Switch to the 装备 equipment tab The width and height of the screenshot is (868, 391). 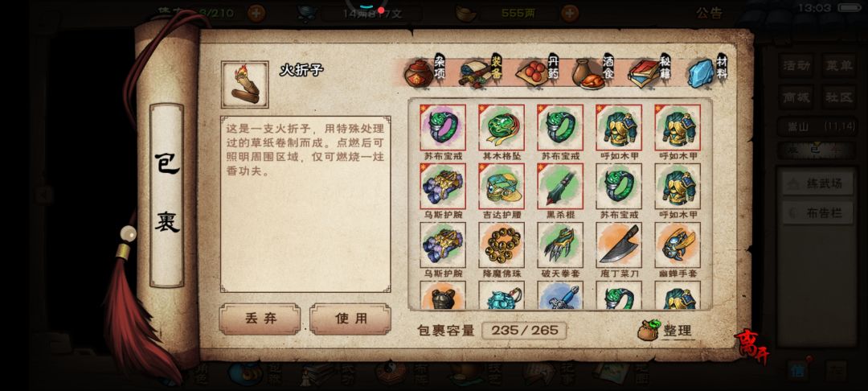tap(481, 72)
